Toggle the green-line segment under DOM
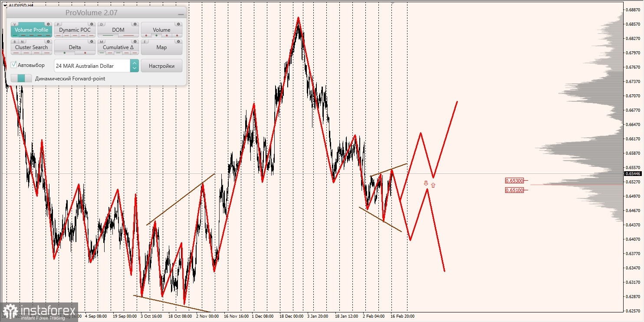Viewport: 644px width, 322px height. (108, 35)
